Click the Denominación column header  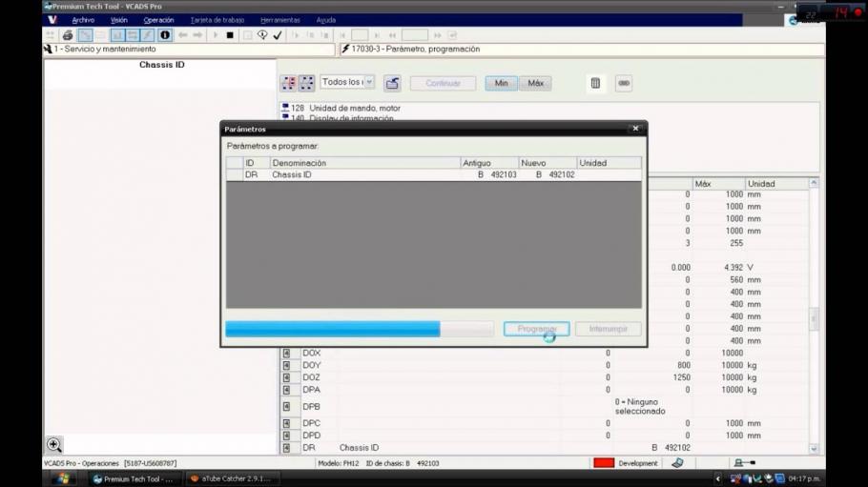click(364, 163)
